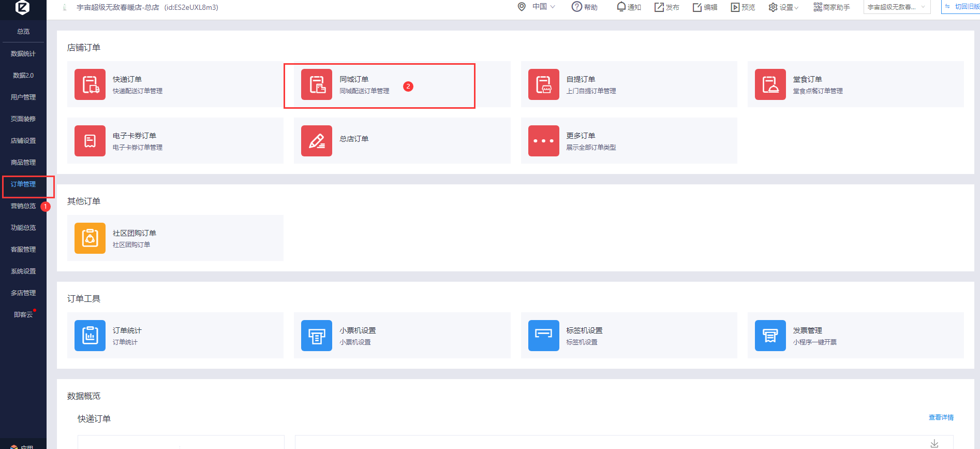980x449 pixels.
Task: Click the 发布 share icon
Action: point(659,7)
